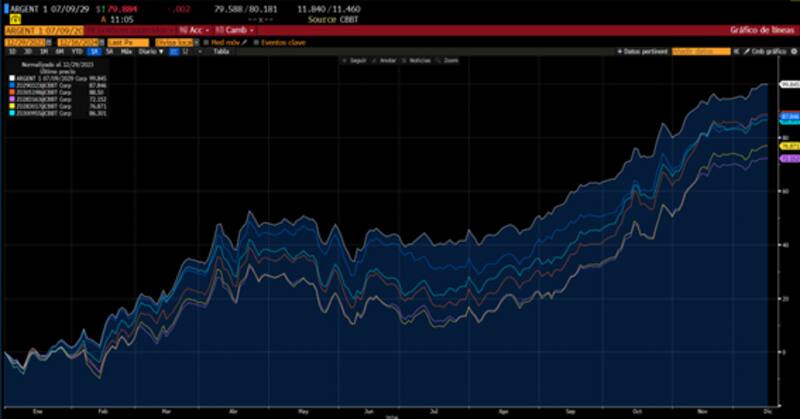Toggle the white ARGENT series legend box

(x=11, y=77)
